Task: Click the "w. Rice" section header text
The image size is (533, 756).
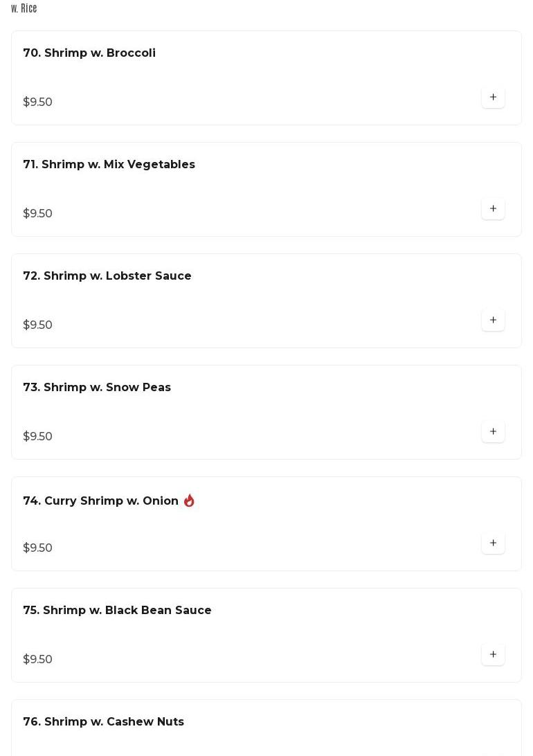Action: (24, 8)
